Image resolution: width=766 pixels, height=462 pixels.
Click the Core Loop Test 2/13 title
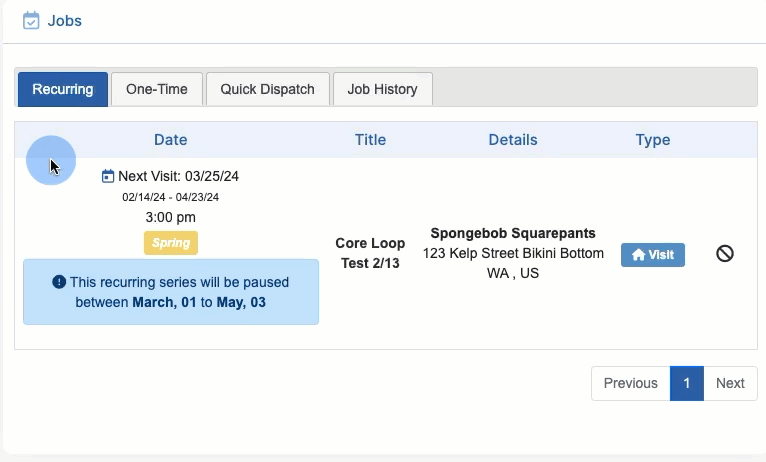(x=370, y=254)
